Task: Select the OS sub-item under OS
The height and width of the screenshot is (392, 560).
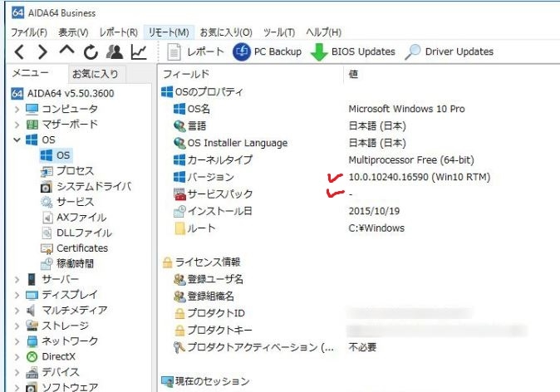Action: 56,155
